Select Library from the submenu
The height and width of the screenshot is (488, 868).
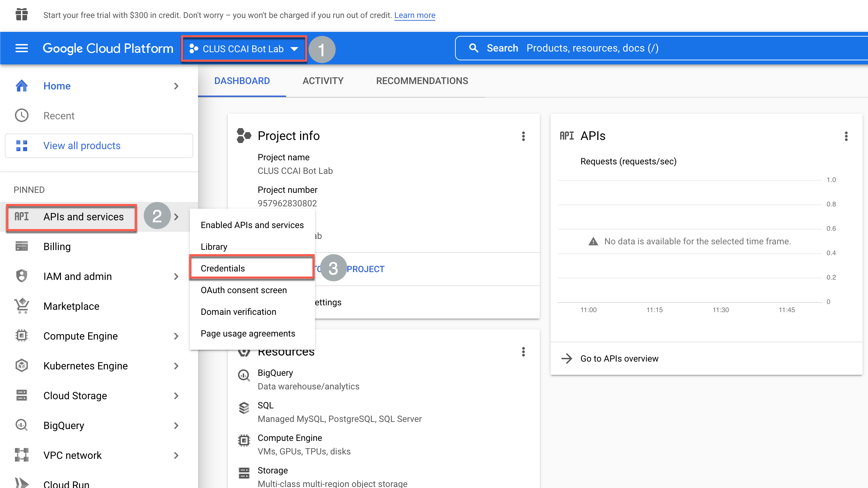252,247
